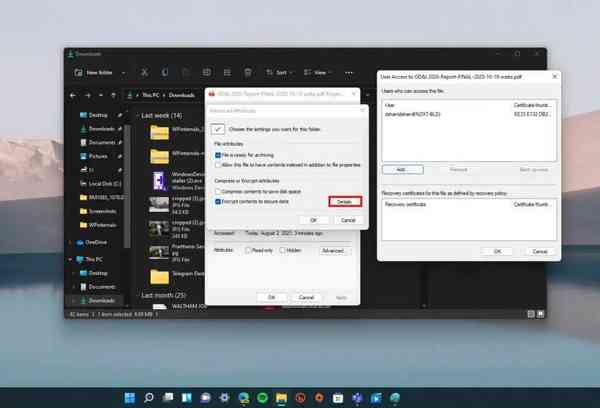Open Screenshots folder in sidebar

pos(98,211)
